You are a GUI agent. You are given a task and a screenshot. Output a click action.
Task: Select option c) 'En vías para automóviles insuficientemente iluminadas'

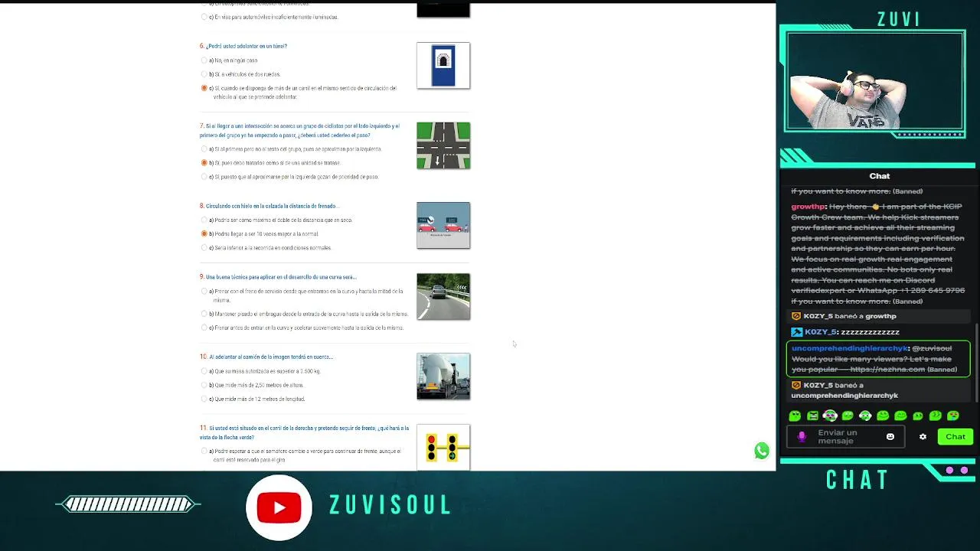pyautogui.click(x=204, y=17)
